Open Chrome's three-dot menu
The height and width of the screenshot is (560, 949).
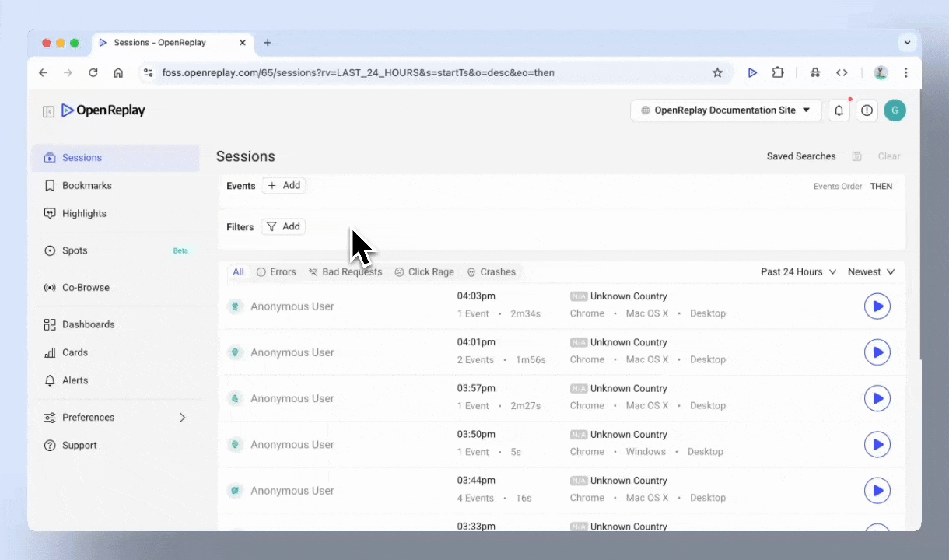pyautogui.click(x=906, y=73)
